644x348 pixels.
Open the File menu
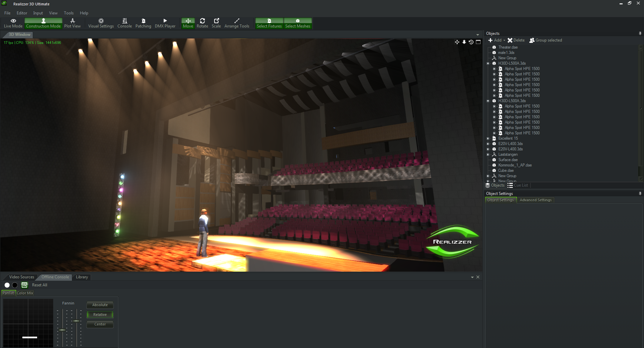7,13
